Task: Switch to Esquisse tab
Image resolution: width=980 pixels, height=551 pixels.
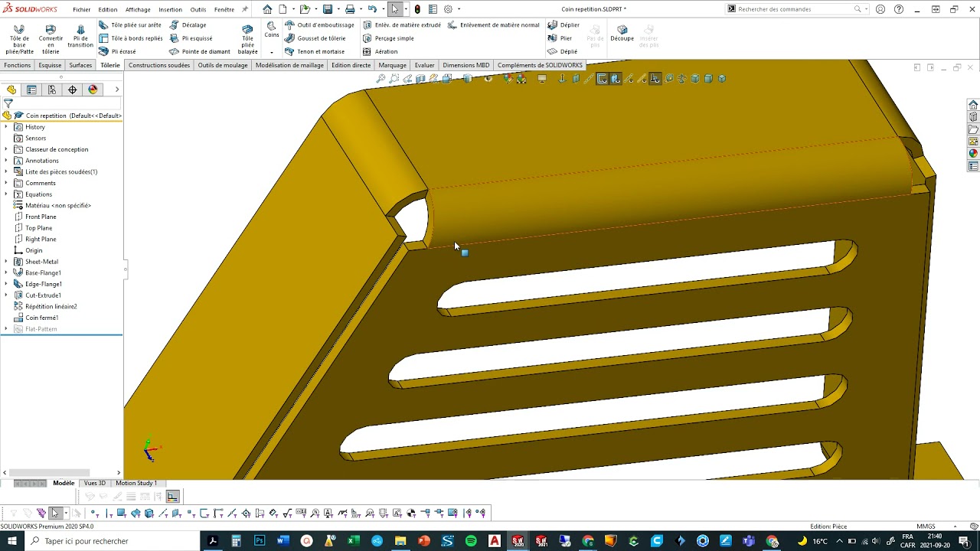Action: coord(50,65)
